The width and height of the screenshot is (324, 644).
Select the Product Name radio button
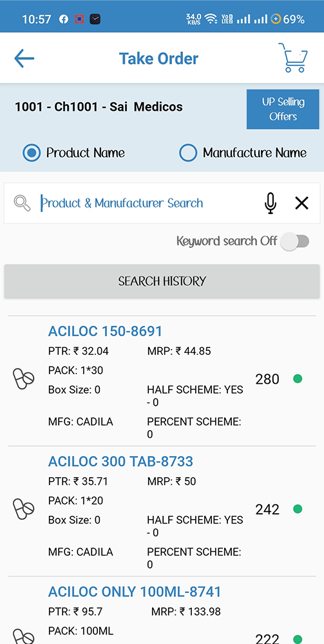click(x=32, y=153)
